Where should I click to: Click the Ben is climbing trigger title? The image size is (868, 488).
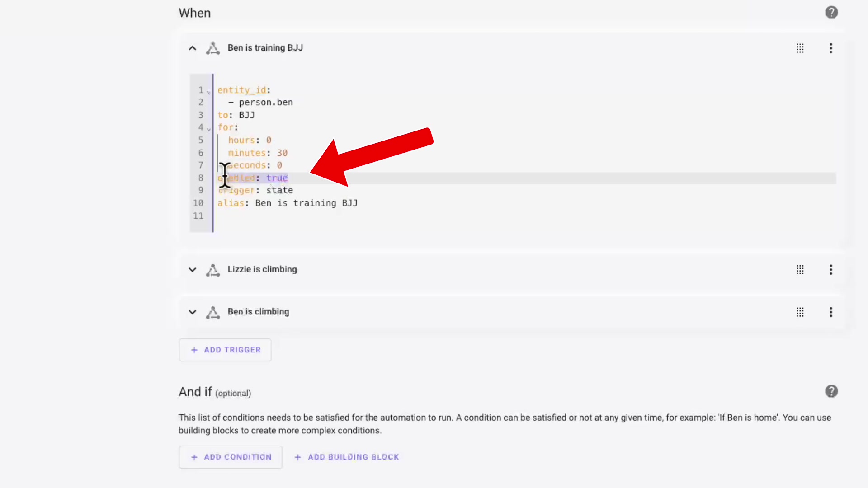click(258, 312)
